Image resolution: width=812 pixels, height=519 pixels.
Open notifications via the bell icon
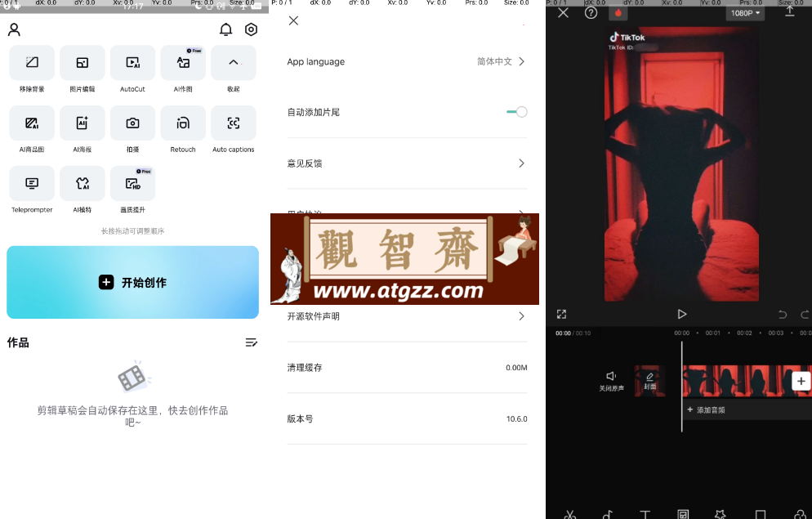(x=225, y=29)
